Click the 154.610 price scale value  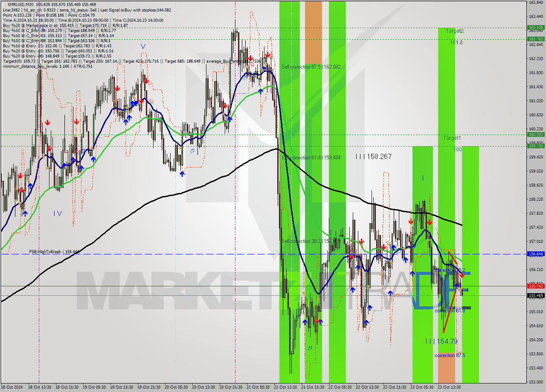click(x=536, y=326)
